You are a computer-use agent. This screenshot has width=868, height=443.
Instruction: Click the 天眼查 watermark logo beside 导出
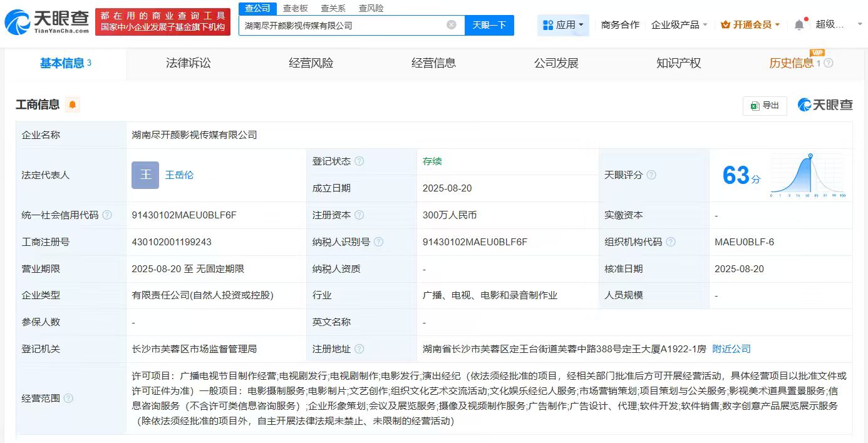pos(825,105)
